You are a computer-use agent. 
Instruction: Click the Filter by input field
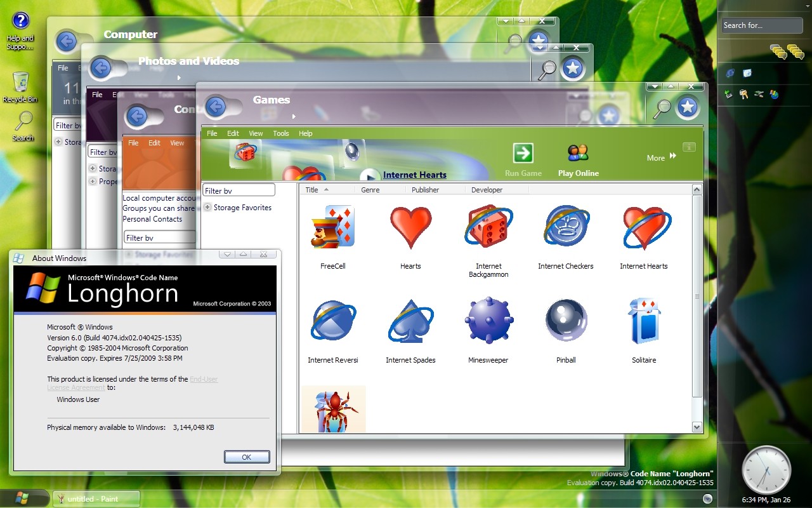238,189
